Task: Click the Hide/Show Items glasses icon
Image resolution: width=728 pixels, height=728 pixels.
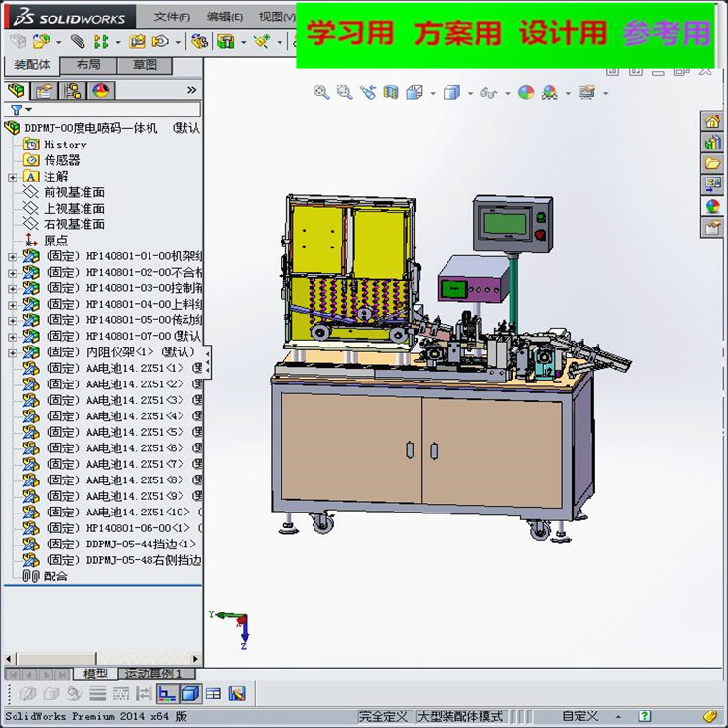Action: [488, 93]
